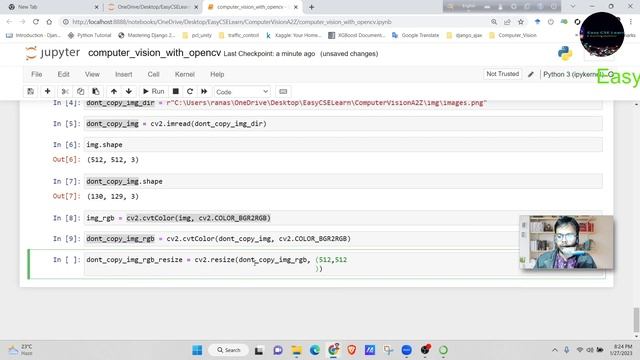Click the notebook vertical scrollbar
Screen dimensions: 640x360
pyautogui.click(x=636, y=320)
